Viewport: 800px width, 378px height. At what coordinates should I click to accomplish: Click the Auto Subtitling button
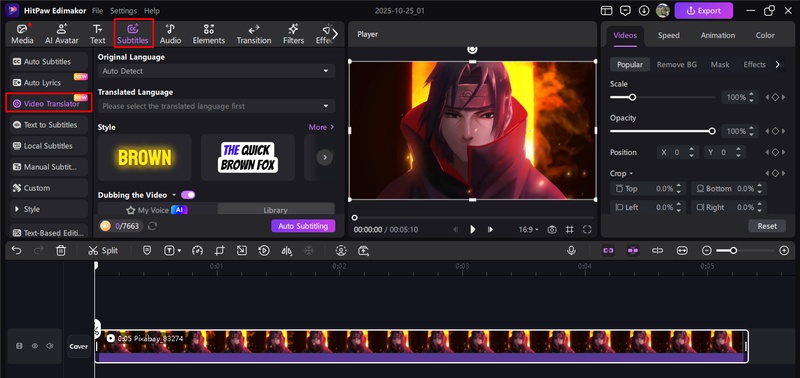(x=303, y=226)
